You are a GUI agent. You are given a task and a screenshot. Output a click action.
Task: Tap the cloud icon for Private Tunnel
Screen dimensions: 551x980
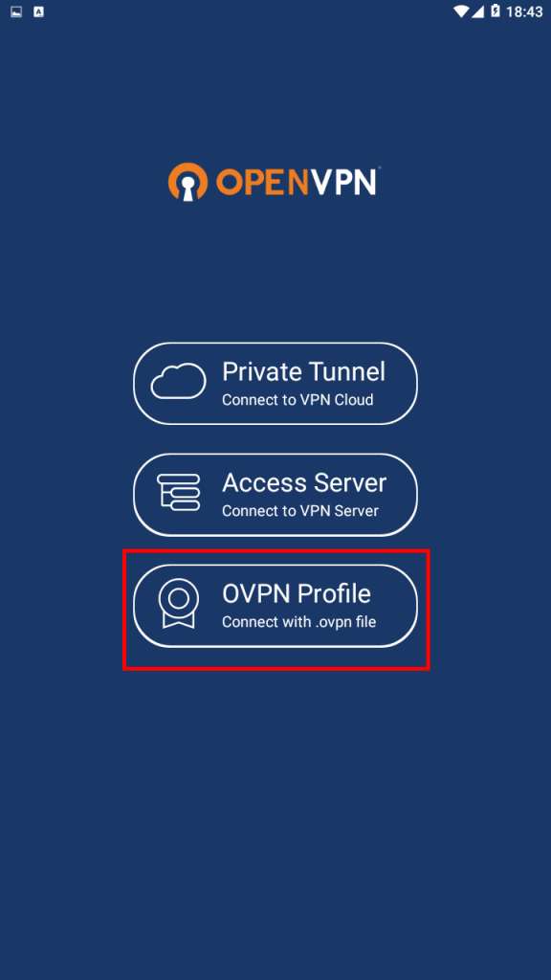[x=178, y=381]
